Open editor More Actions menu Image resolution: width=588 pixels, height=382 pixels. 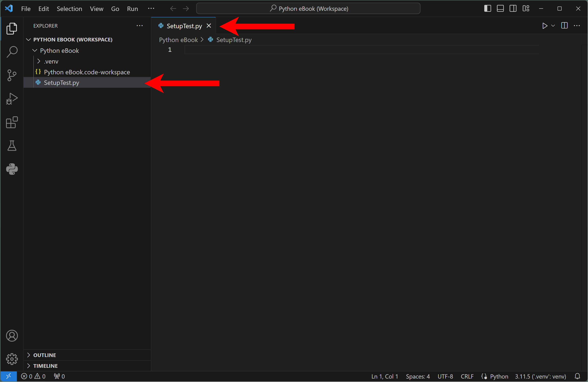[x=577, y=26]
